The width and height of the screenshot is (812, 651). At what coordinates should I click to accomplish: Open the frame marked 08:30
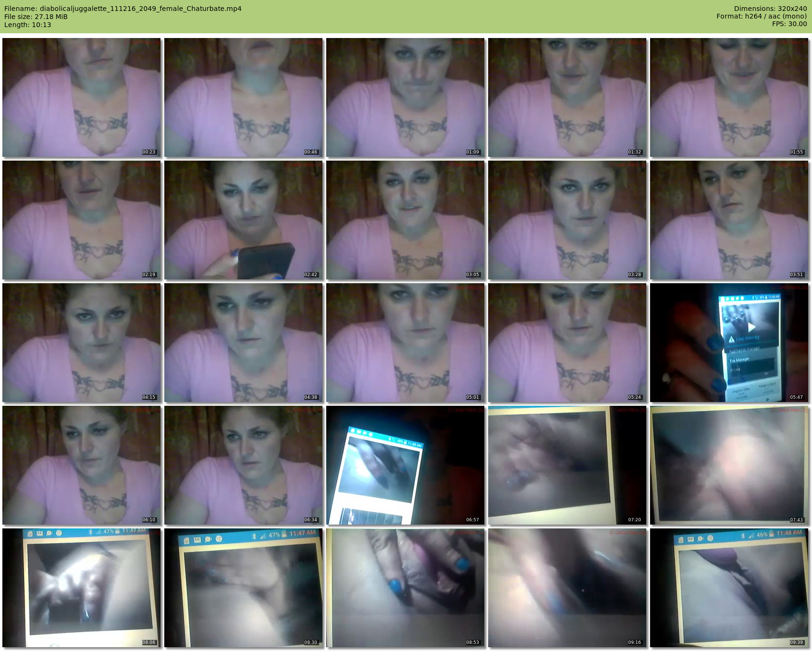click(244, 588)
